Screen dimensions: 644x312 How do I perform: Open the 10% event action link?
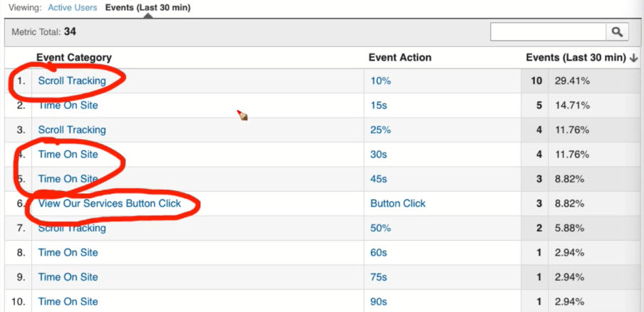[x=380, y=81]
